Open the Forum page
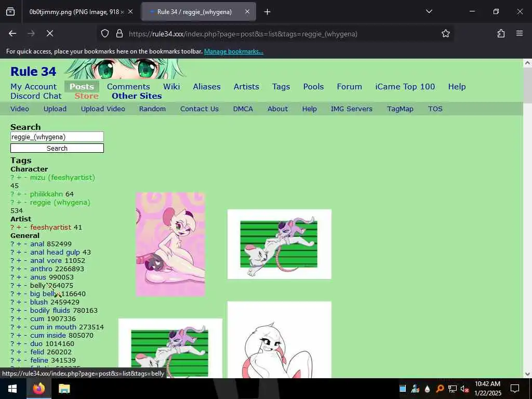This screenshot has height=399, width=532. 349,87
